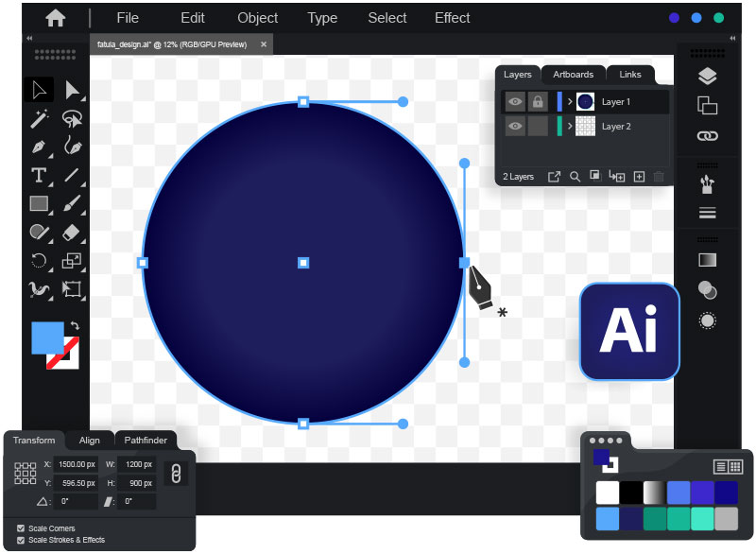
Task: Toggle visibility of Layer 1
Action: 515,102
